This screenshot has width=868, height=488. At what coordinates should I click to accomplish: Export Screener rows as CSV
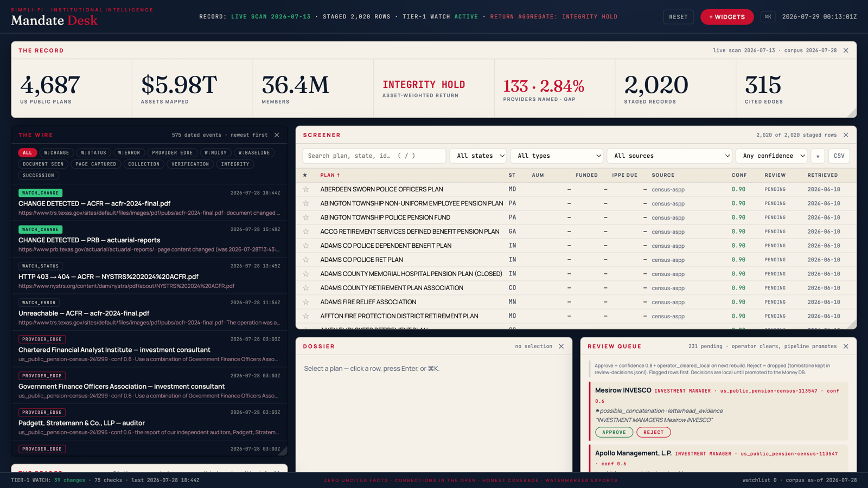pyautogui.click(x=839, y=156)
